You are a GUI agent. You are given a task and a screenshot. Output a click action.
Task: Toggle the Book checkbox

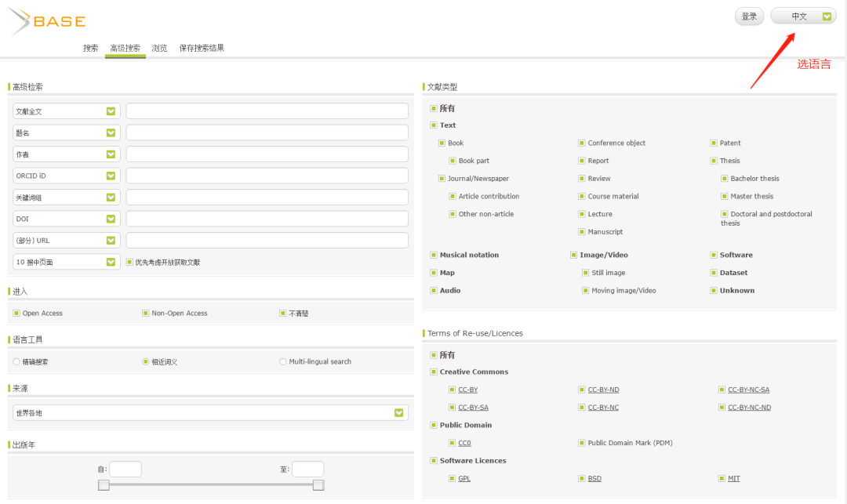pos(442,143)
